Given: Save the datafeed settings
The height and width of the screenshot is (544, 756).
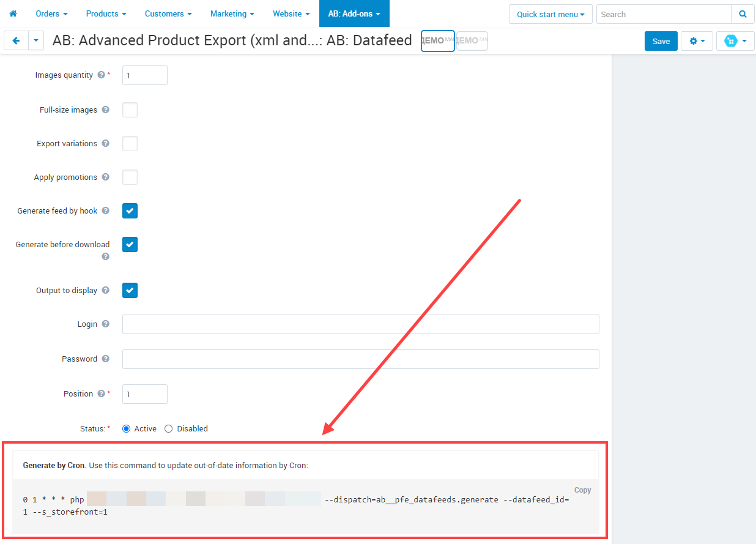Looking at the screenshot, I should [661, 40].
